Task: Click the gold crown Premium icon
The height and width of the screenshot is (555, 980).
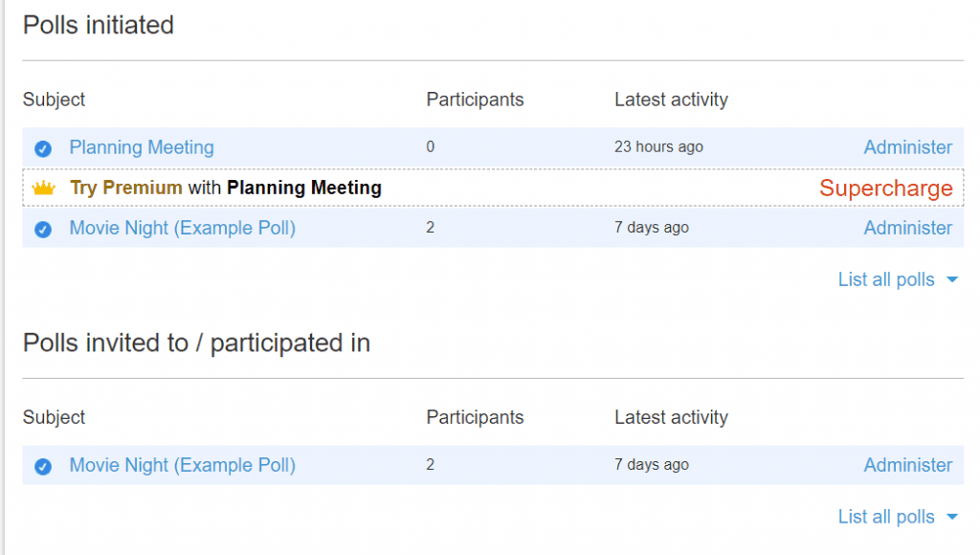Action: coord(44,188)
